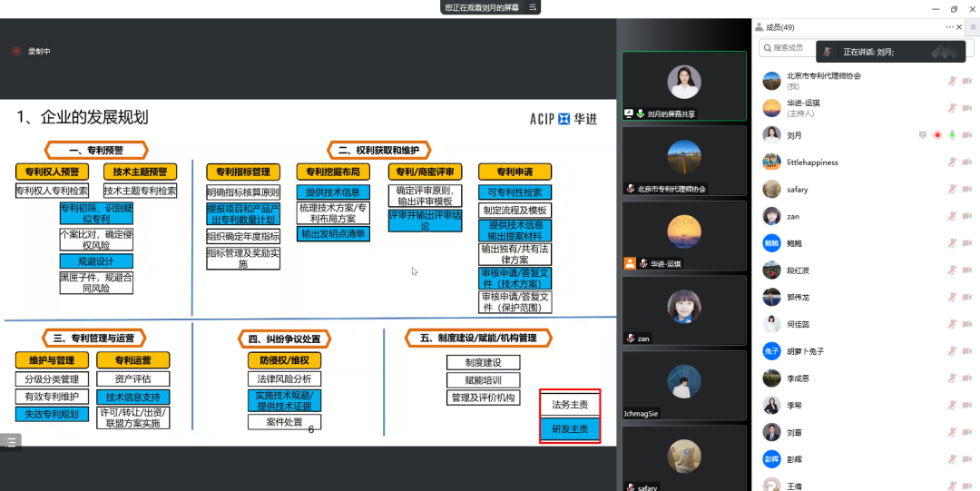Image resolution: width=980 pixels, height=491 pixels.
Task: Toggle safary's microphone in member list
Action: tap(952, 189)
